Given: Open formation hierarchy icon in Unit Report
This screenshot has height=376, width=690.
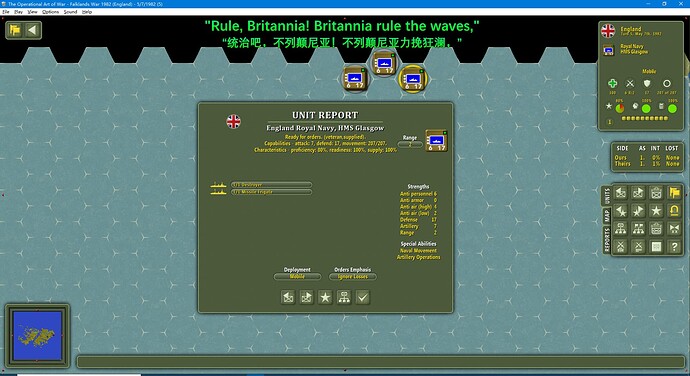Looking at the screenshot, I should (344, 298).
